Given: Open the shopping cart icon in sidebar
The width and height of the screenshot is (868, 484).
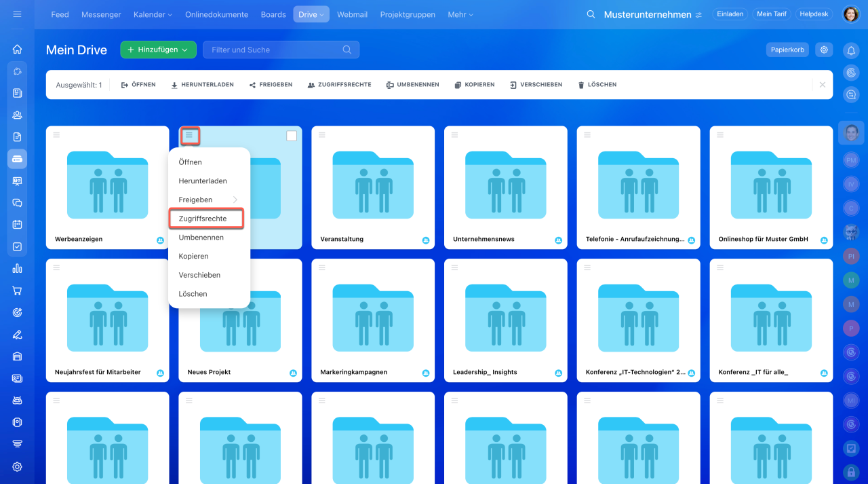Looking at the screenshot, I should (x=17, y=291).
